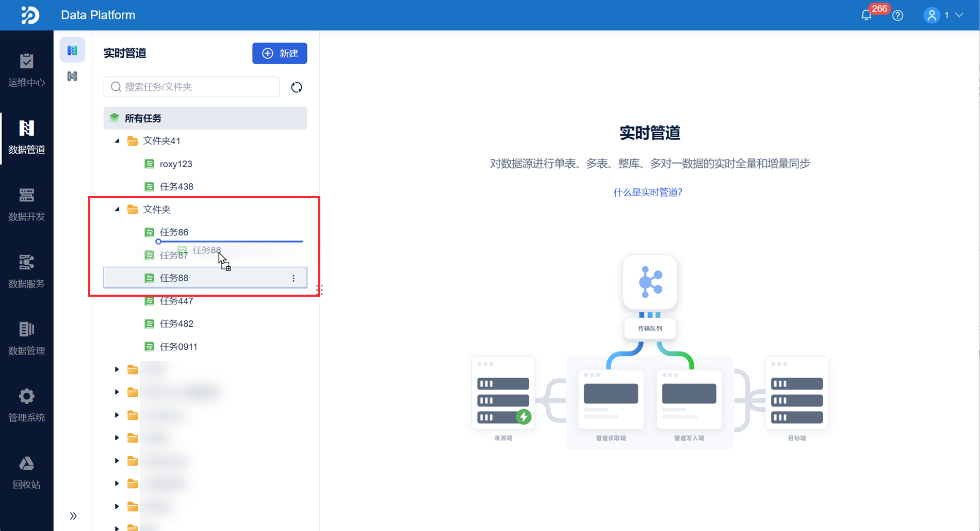
Task: Click the 任务0911 task icon
Action: (x=149, y=347)
